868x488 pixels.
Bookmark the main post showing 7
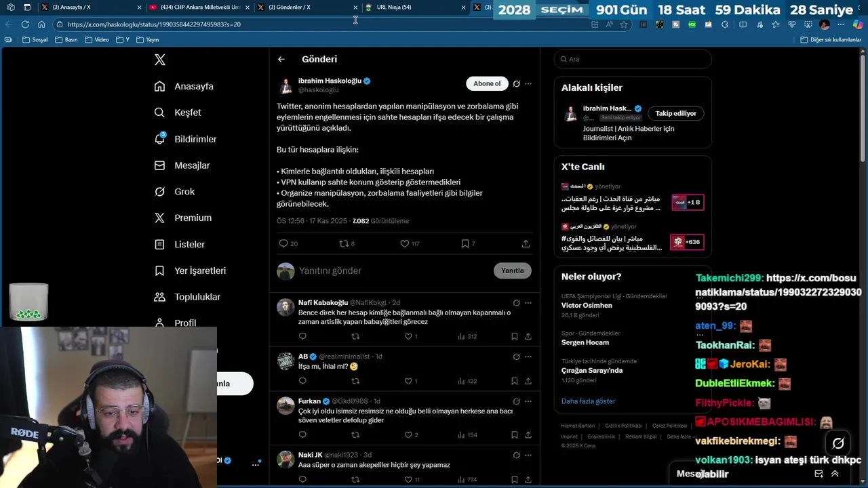click(465, 243)
